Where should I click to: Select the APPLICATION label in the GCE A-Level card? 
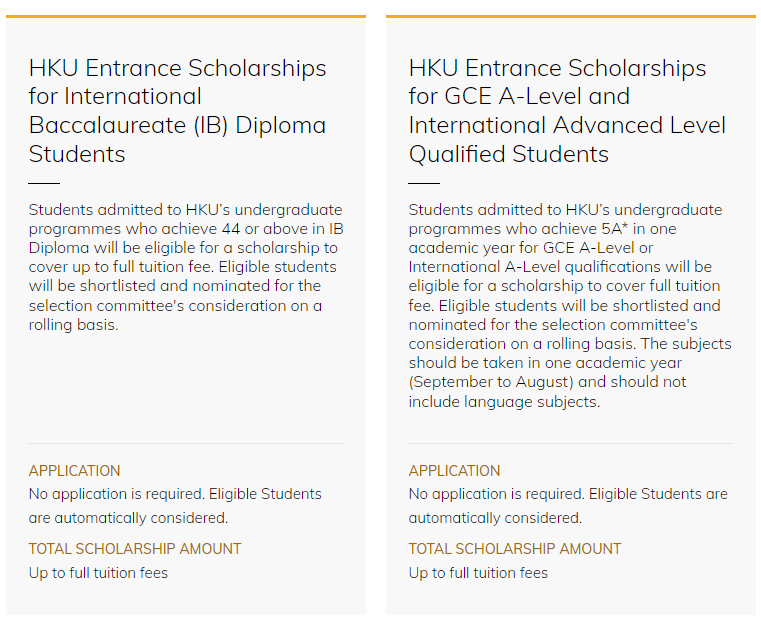(x=454, y=471)
